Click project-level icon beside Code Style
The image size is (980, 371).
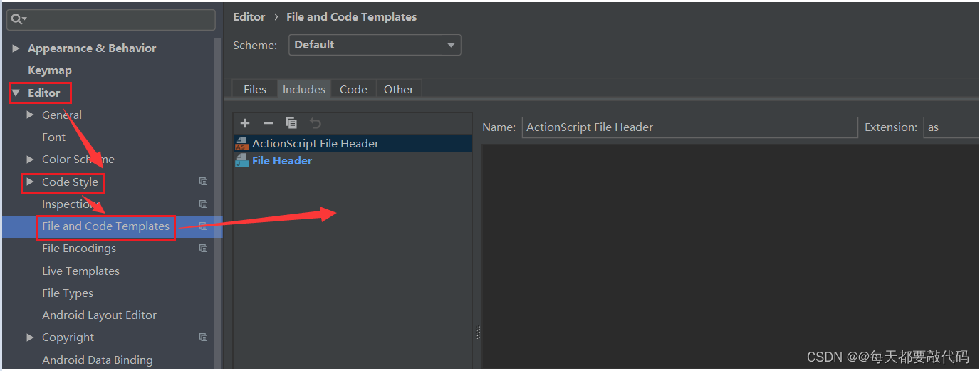coord(204,182)
